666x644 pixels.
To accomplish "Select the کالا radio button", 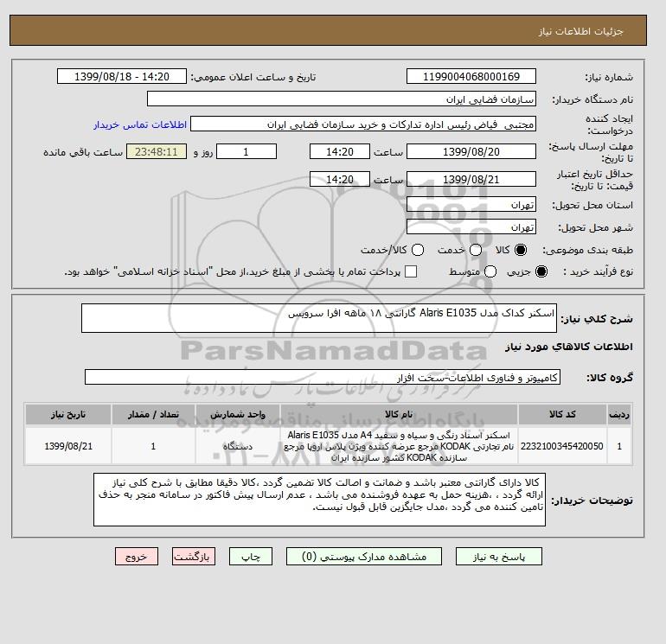I will 521,250.
